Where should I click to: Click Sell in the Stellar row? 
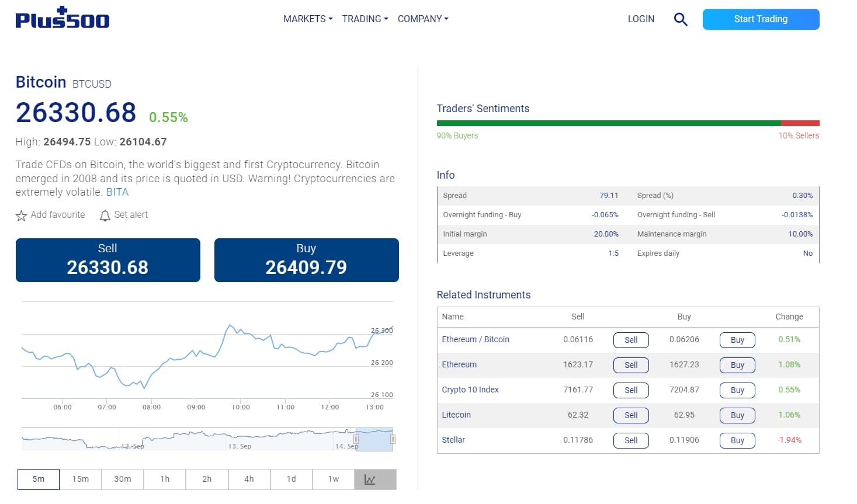click(x=631, y=440)
